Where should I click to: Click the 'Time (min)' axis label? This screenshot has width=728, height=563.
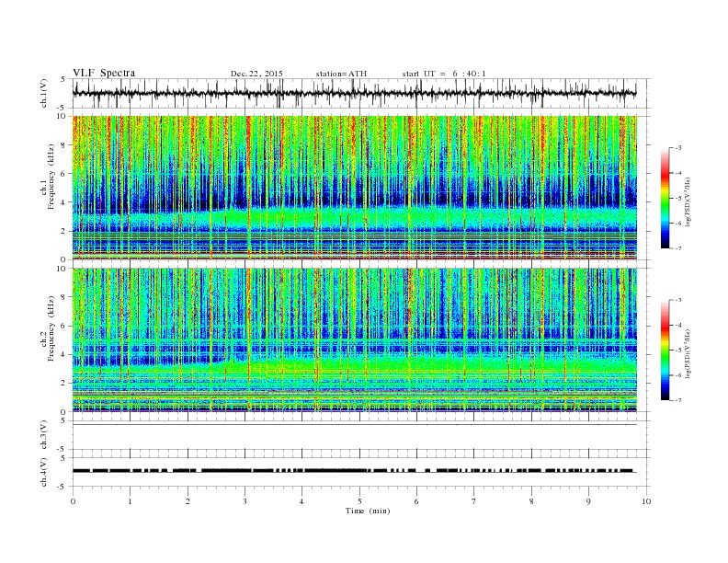368,511
